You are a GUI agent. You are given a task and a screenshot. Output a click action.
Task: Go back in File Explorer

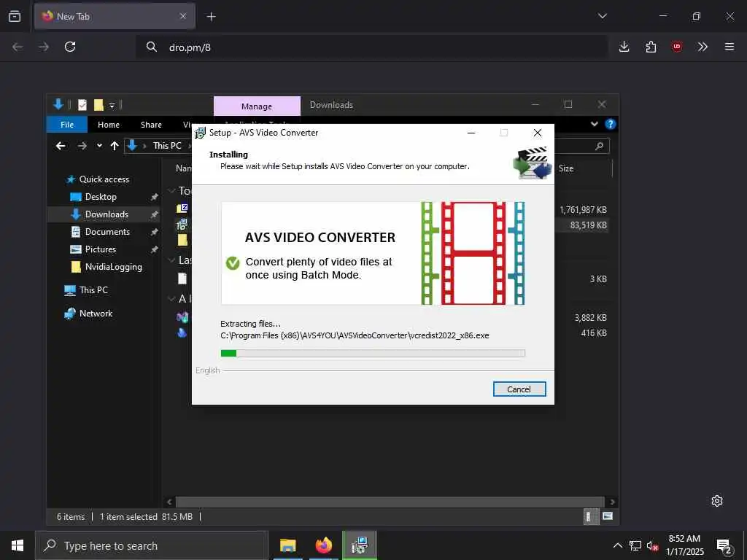(61, 146)
